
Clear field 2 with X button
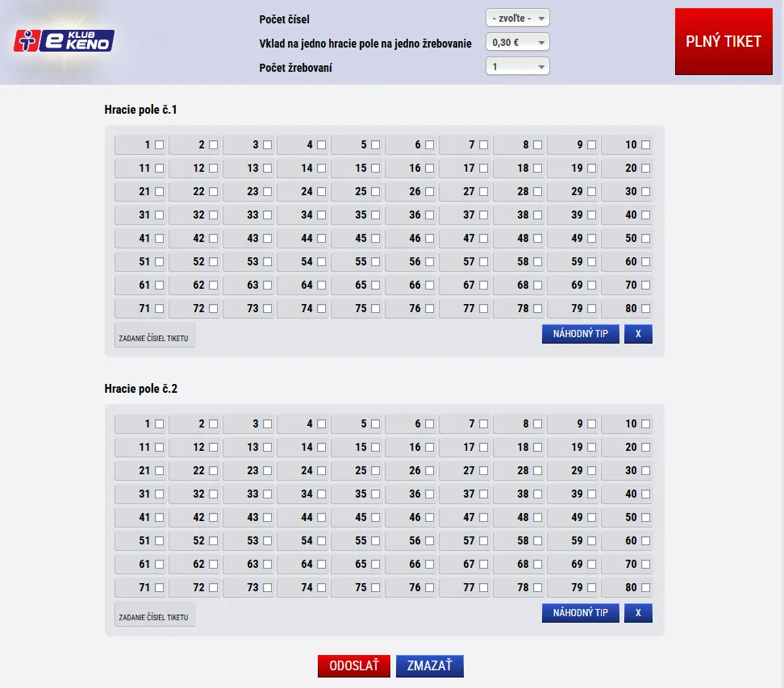pos(637,613)
